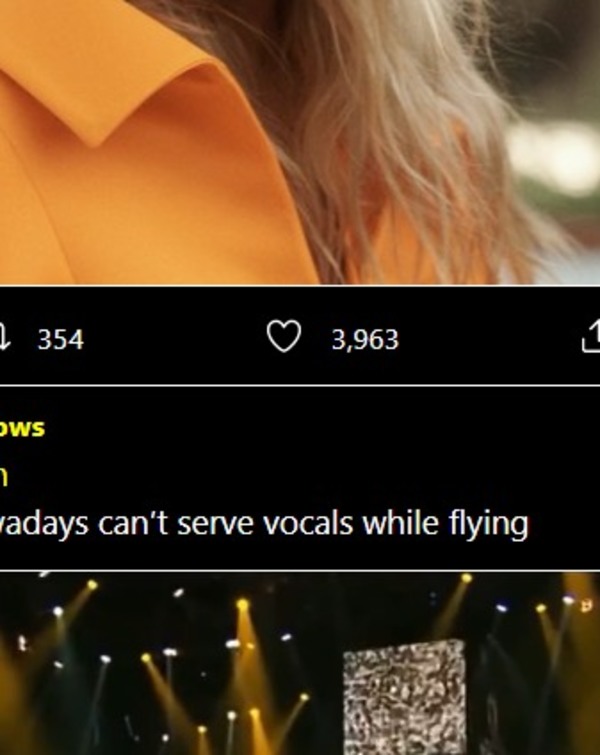Click the 3,963 likes count

(x=365, y=340)
